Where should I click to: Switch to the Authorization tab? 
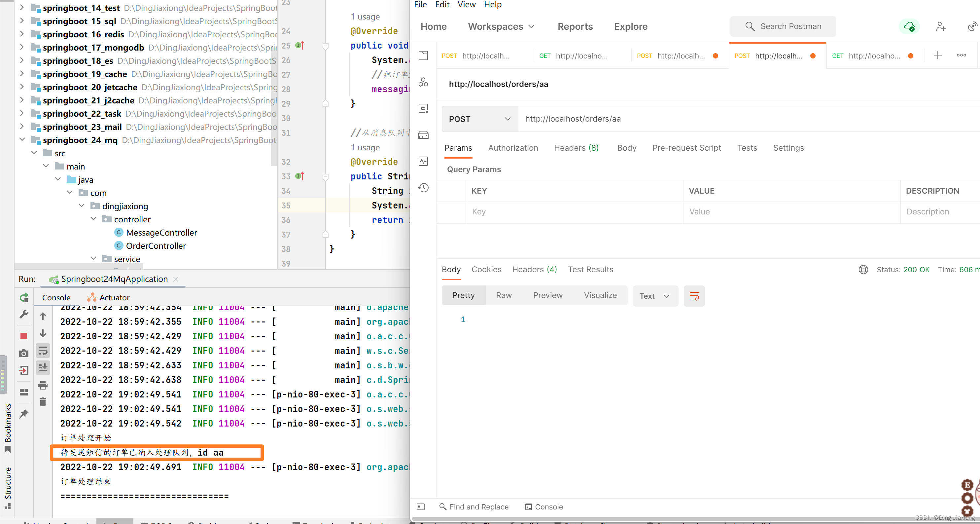pyautogui.click(x=513, y=148)
